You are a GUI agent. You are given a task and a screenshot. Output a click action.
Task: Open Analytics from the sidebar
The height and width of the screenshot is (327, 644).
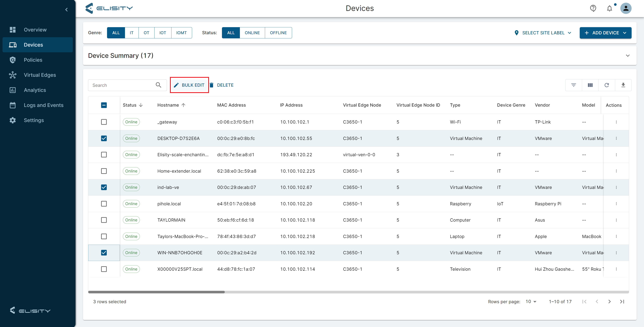coord(35,90)
